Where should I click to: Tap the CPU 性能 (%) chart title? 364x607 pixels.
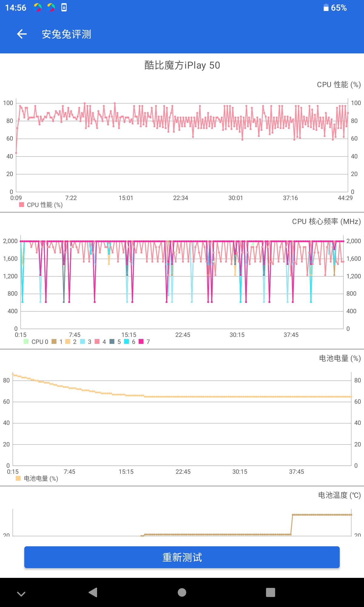coord(339,85)
